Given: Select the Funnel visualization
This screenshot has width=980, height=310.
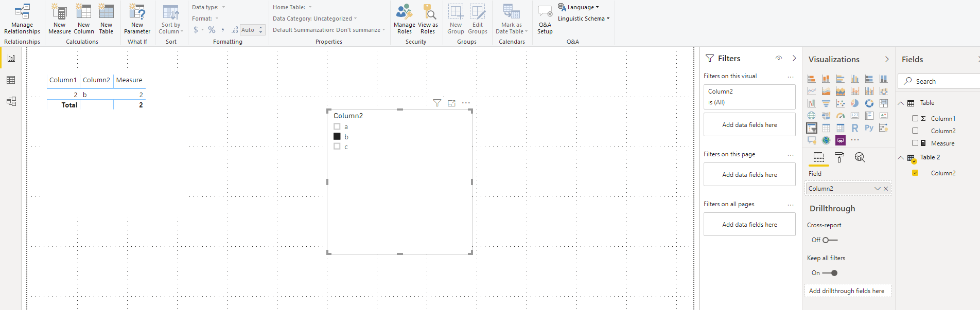Looking at the screenshot, I should click(x=826, y=103).
